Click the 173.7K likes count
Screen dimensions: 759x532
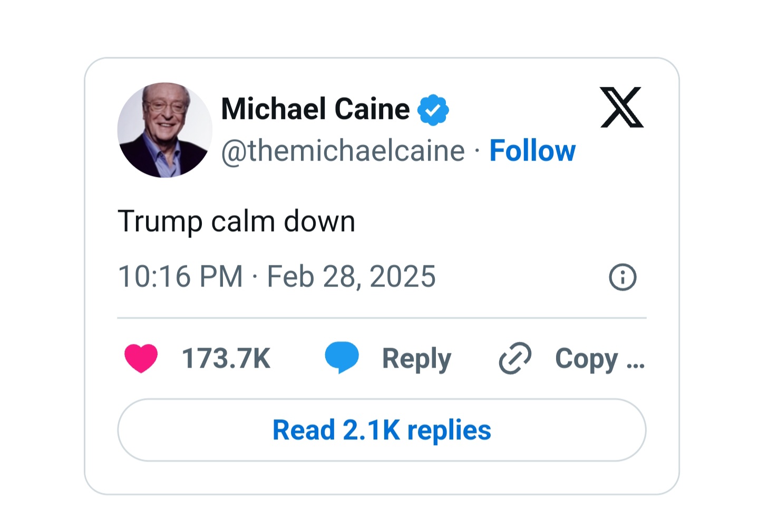coord(226,358)
